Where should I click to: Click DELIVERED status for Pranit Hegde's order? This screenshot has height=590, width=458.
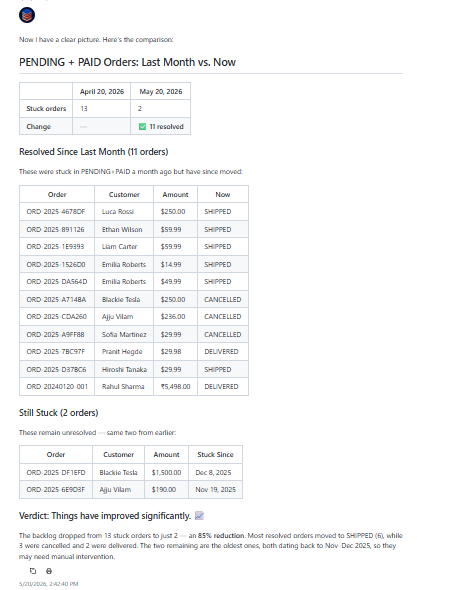click(x=221, y=351)
